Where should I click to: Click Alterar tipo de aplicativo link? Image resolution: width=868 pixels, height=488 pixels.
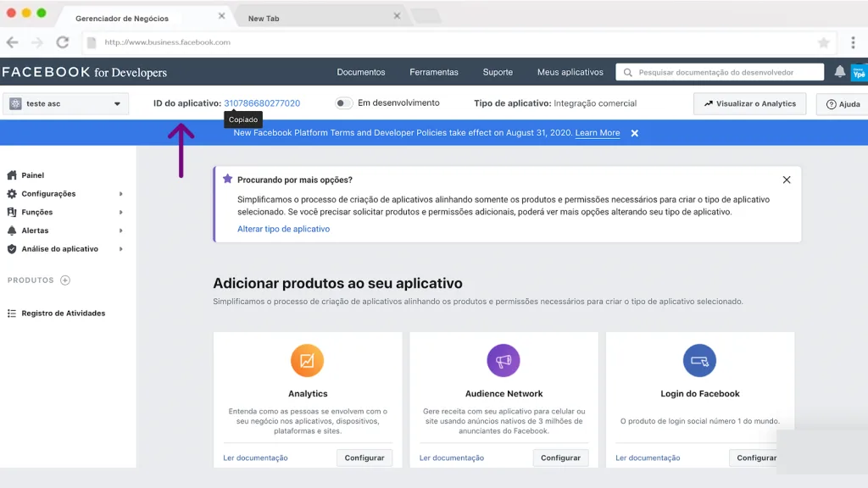(x=283, y=229)
